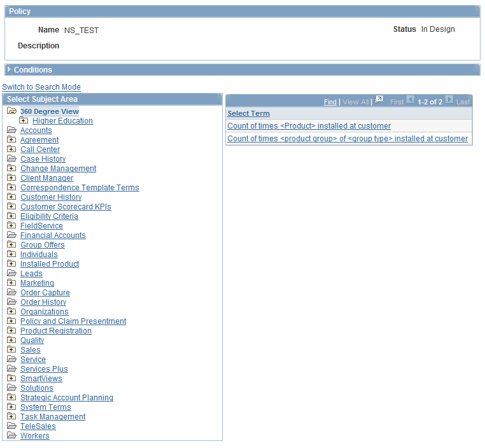Click the Workers folder icon
485x448 pixels.
coord(11,435)
